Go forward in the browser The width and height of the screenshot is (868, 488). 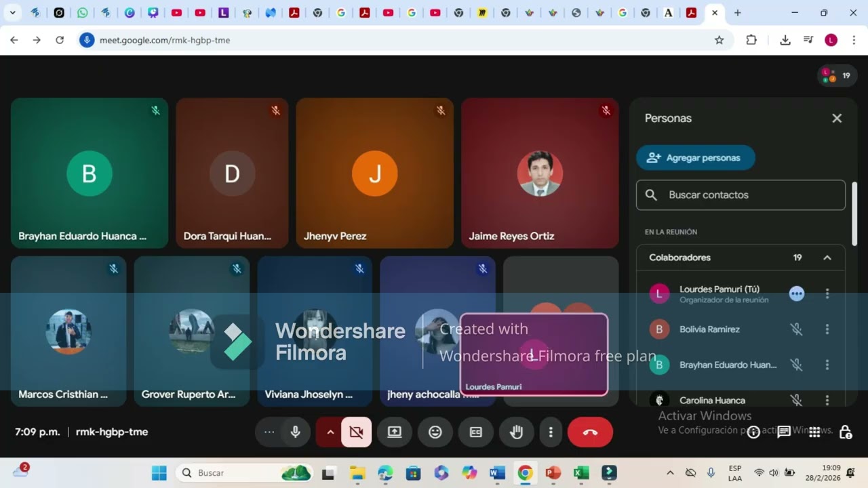pyautogui.click(x=37, y=40)
